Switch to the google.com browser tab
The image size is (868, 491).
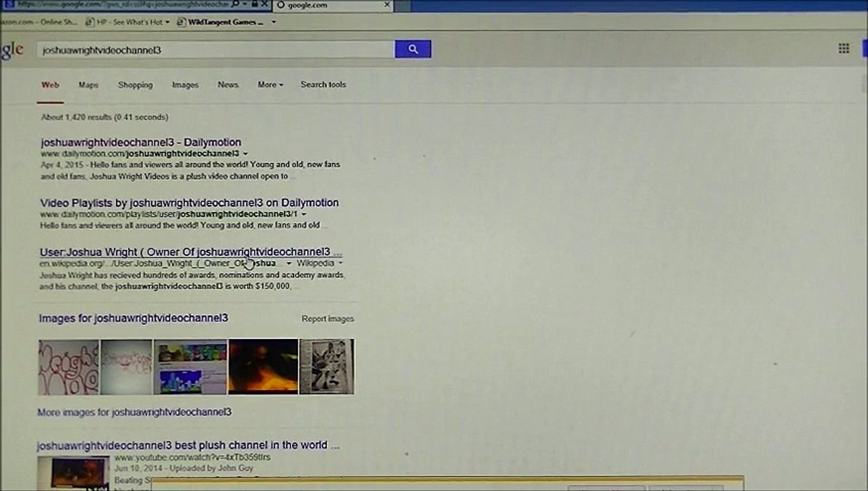click(x=333, y=5)
